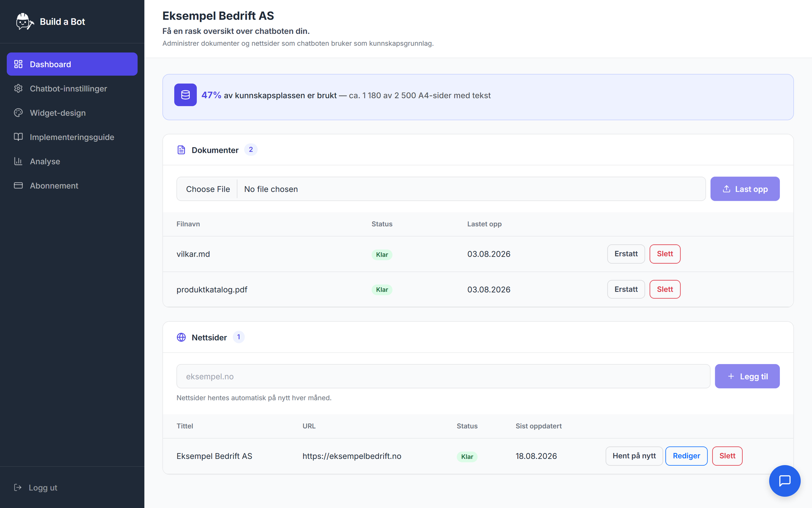This screenshot has width=812, height=508.
Task: Click the bar chart icon beside Analyse
Action: (x=18, y=161)
